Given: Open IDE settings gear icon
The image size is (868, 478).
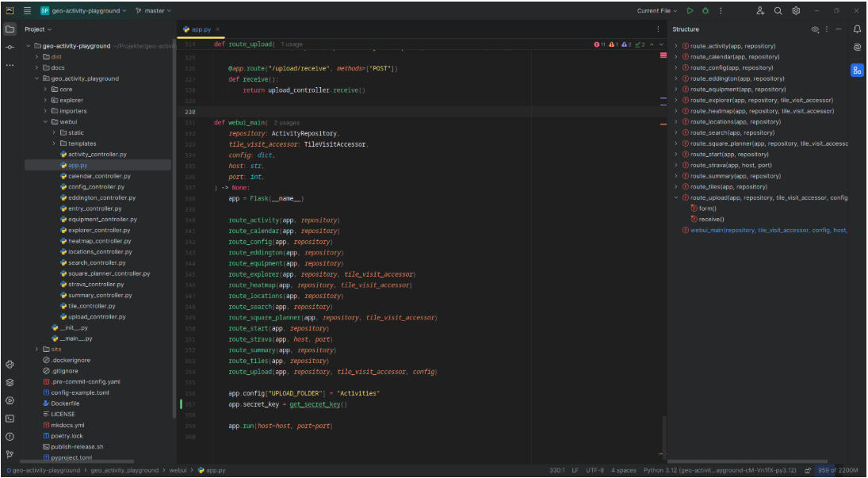Looking at the screenshot, I should [796, 10].
